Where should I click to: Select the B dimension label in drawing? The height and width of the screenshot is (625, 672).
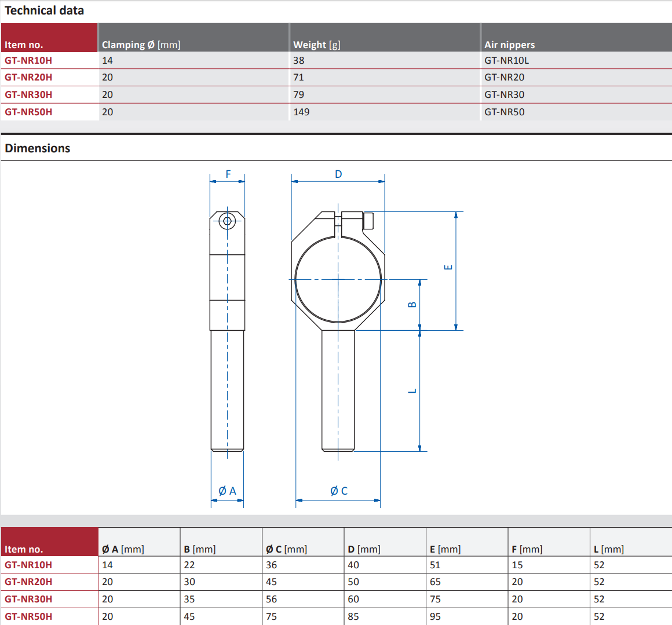412,305
